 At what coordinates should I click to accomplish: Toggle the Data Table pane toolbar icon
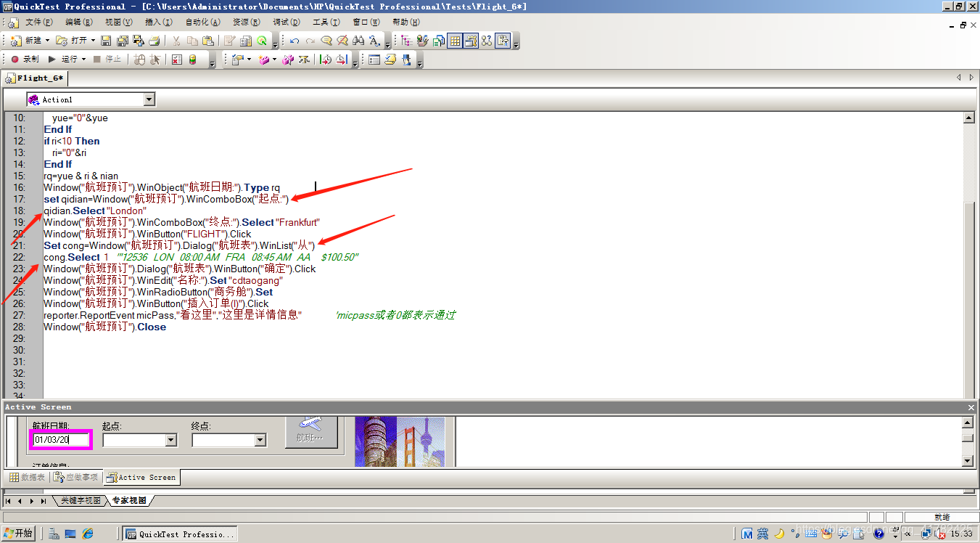[x=455, y=41]
